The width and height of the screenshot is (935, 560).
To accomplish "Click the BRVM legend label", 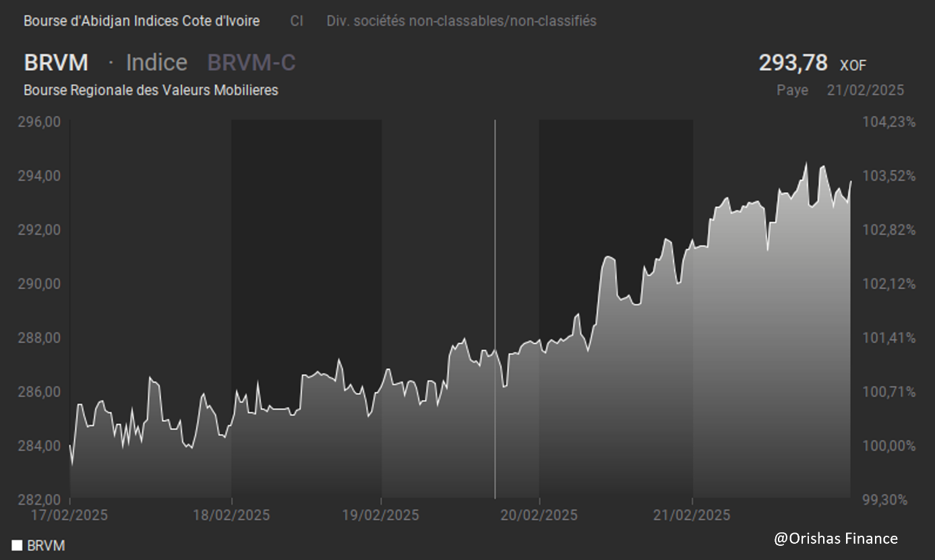I will click(46, 546).
